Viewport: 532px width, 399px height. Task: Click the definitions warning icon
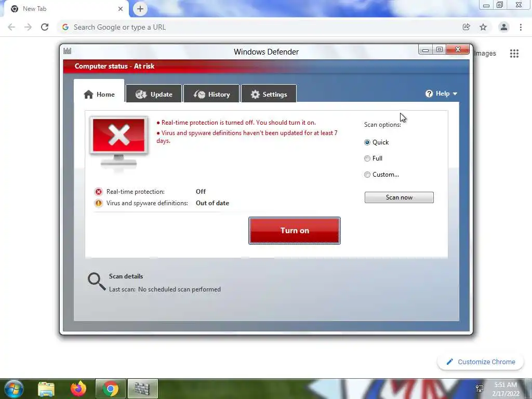[98, 203]
